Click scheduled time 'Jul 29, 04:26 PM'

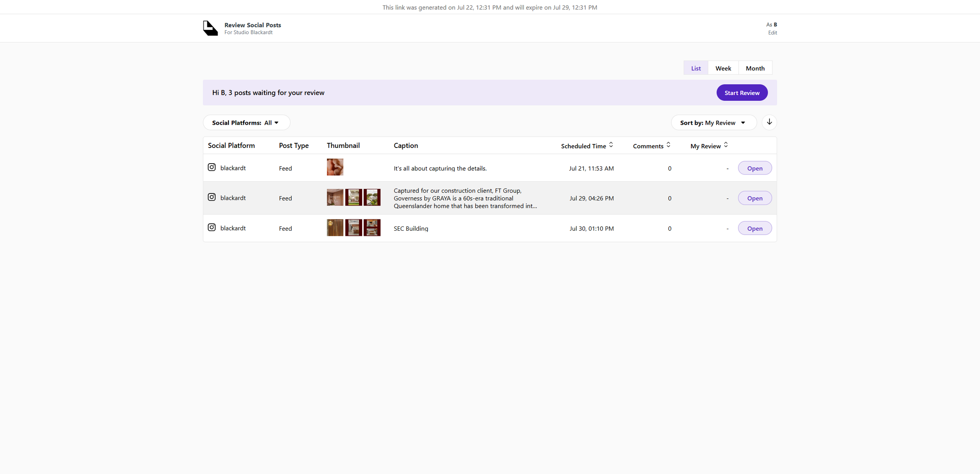(592, 198)
